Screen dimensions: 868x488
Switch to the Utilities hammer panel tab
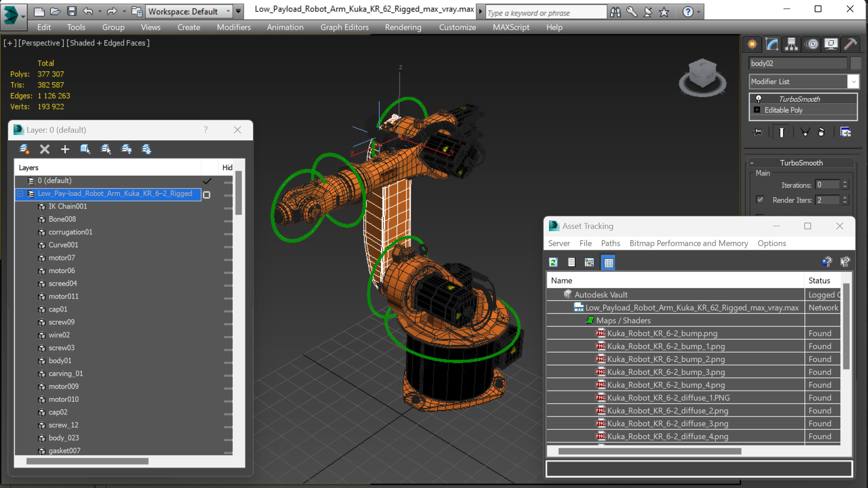[850, 44]
